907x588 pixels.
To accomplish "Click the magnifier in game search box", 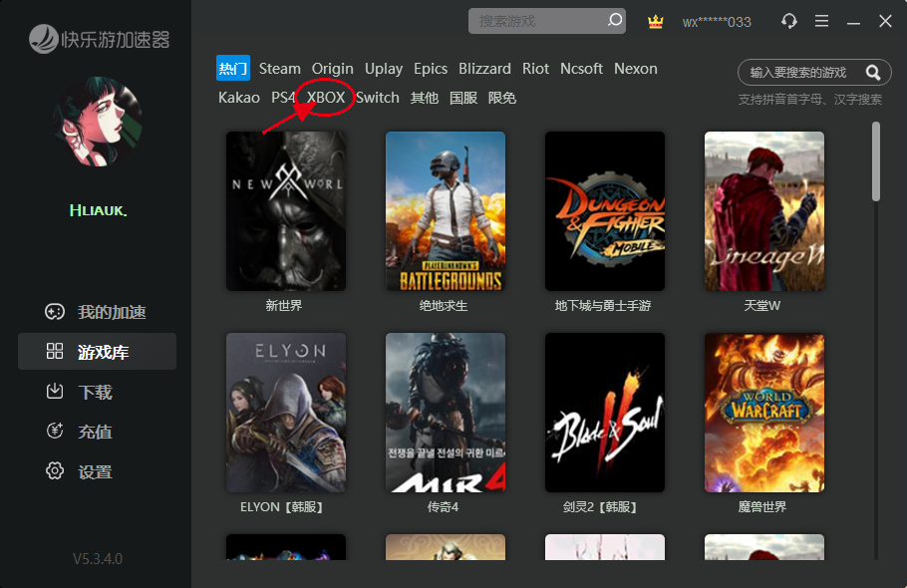I will [x=873, y=73].
